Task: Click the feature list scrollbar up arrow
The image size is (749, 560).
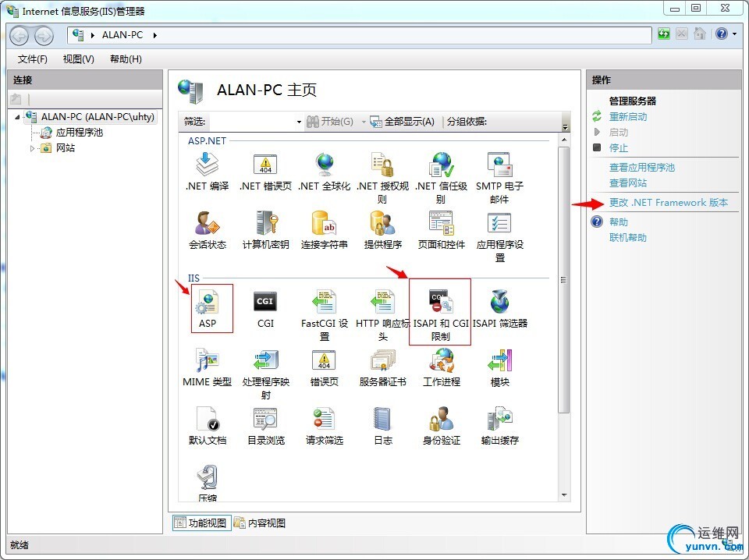Action: pyautogui.click(x=564, y=140)
